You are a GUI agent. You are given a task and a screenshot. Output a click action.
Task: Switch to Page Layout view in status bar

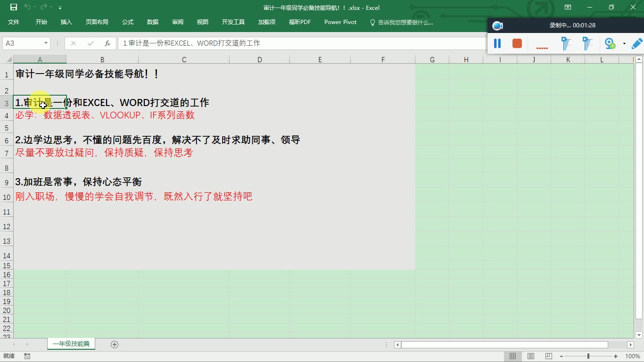click(x=530, y=356)
